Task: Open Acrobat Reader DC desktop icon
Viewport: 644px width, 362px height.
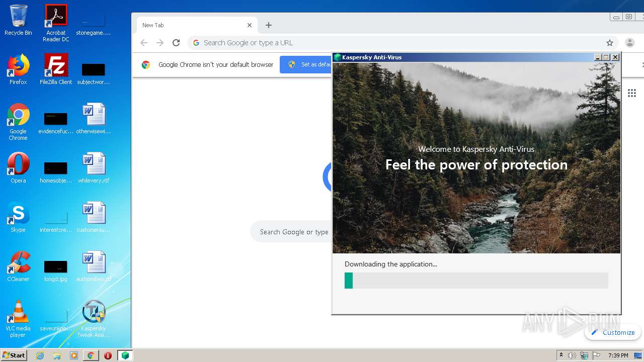Action: click(56, 23)
